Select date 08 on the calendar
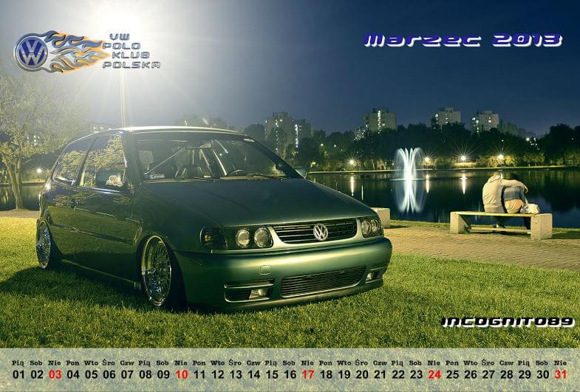The width and height of the screenshot is (580, 392). coord(146,374)
